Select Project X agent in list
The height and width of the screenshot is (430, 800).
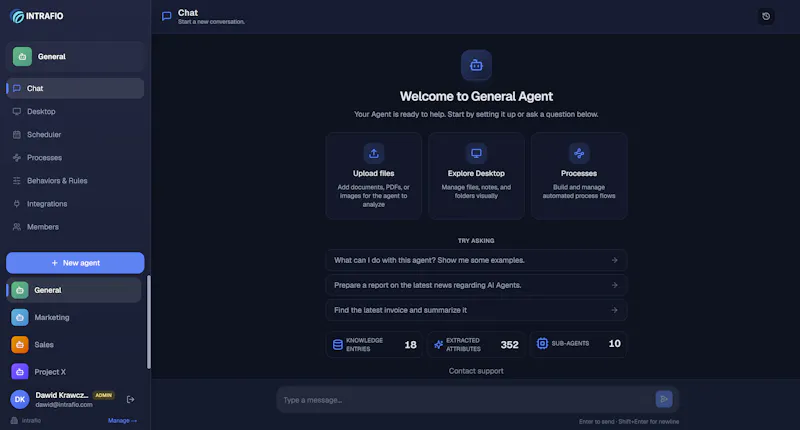(74, 372)
